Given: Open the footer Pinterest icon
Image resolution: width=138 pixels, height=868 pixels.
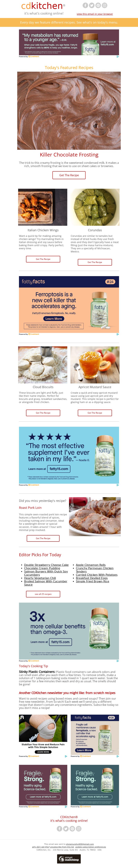Looking at the screenshot, I should pyautogui.click(x=72, y=829).
